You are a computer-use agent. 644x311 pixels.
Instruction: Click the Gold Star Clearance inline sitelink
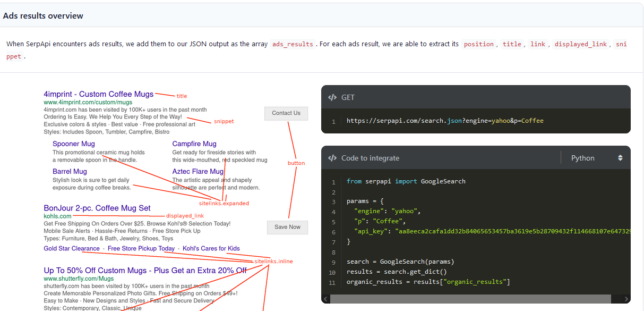(71, 248)
